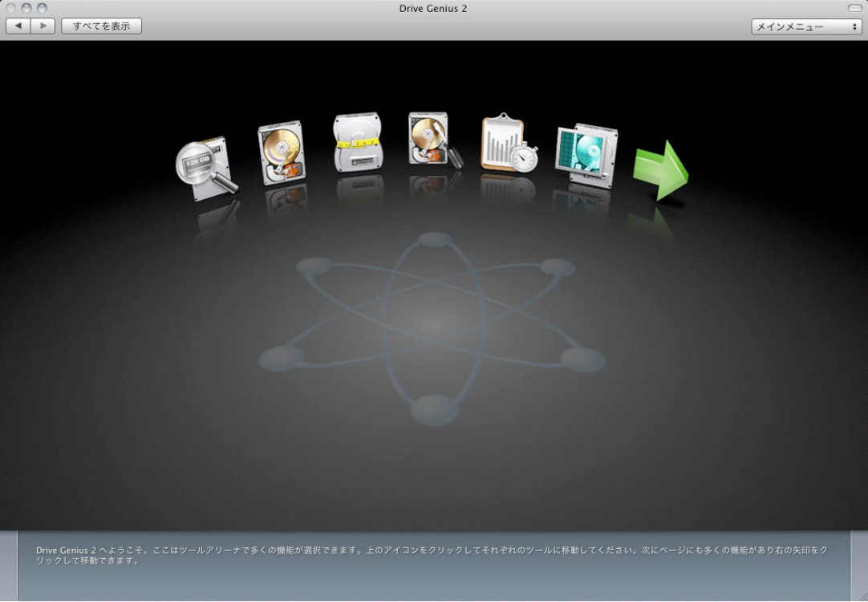The width and height of the screenshot is (868, 602).
Task: Click the gray minimize window button
Action: [26, 8]
